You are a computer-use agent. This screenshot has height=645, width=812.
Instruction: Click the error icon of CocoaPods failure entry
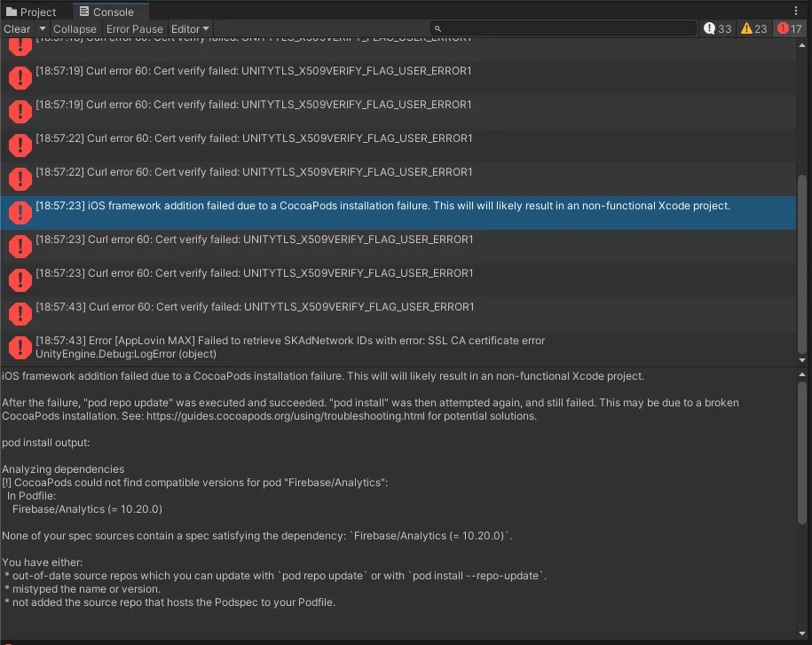tap(20, 212)
